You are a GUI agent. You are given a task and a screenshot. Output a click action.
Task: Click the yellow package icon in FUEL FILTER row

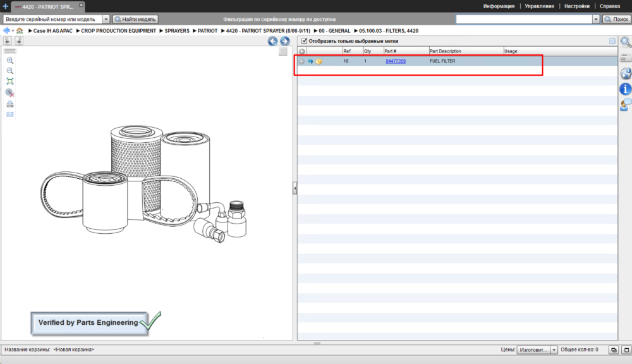(x=319, y=61)
